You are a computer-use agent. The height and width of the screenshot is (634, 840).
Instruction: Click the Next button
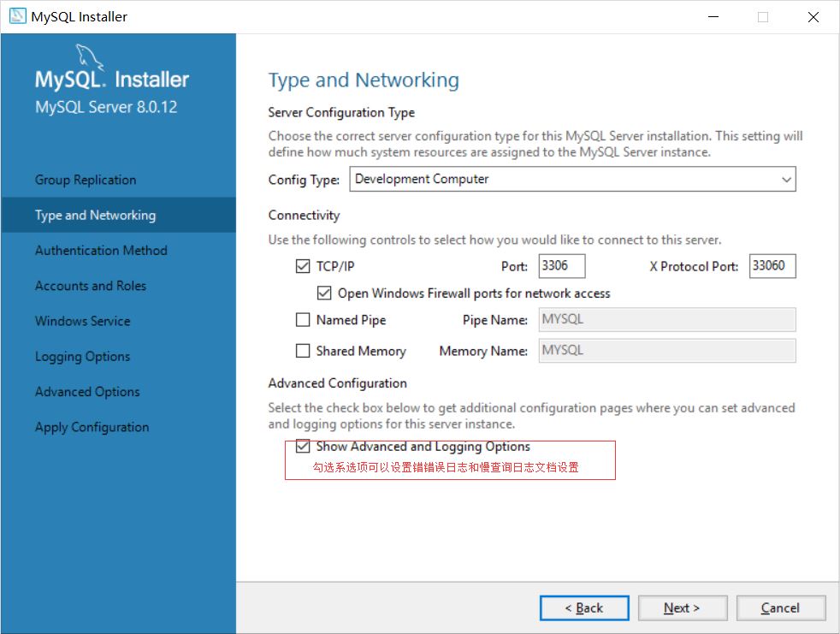click(682, 608)
